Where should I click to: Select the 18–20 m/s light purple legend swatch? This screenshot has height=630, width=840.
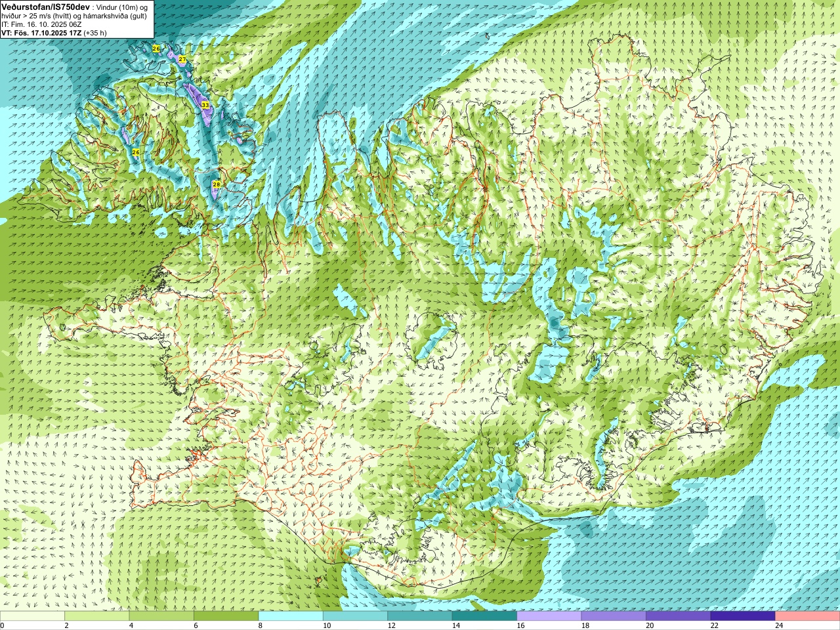[x=614, y=616]
